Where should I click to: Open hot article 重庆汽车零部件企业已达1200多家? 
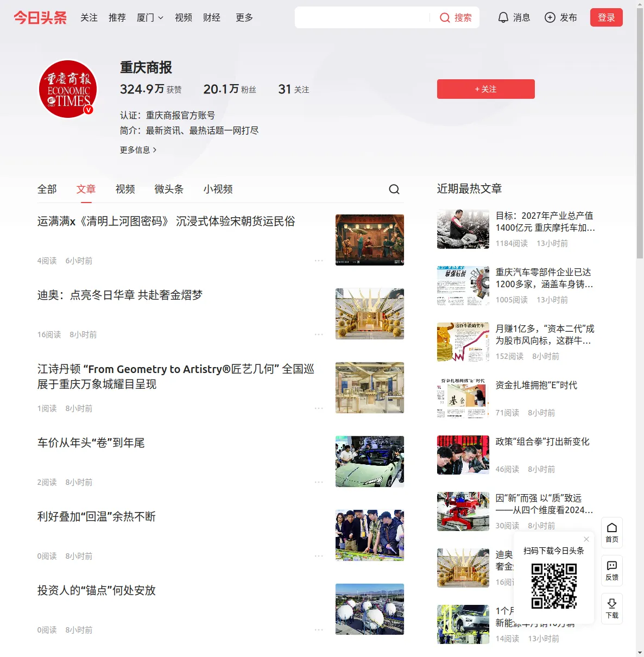click(x=544, y=278)
